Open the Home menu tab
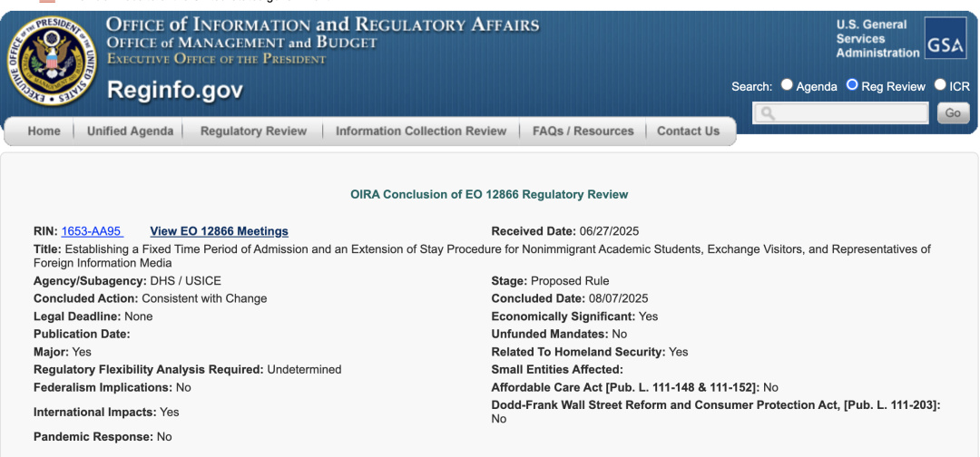Viewport: 980px width, 457px height. (x=44, y=131)
